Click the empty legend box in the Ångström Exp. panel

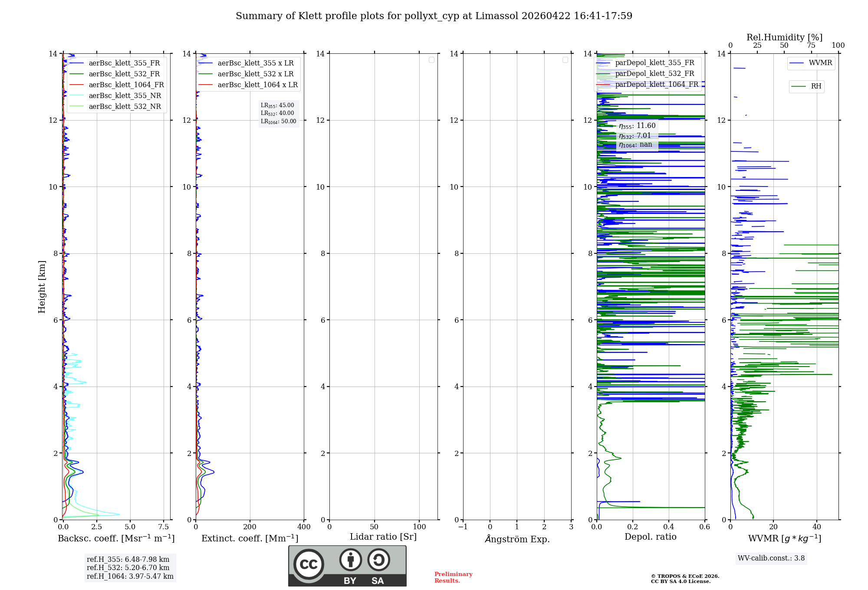[565, 60]
